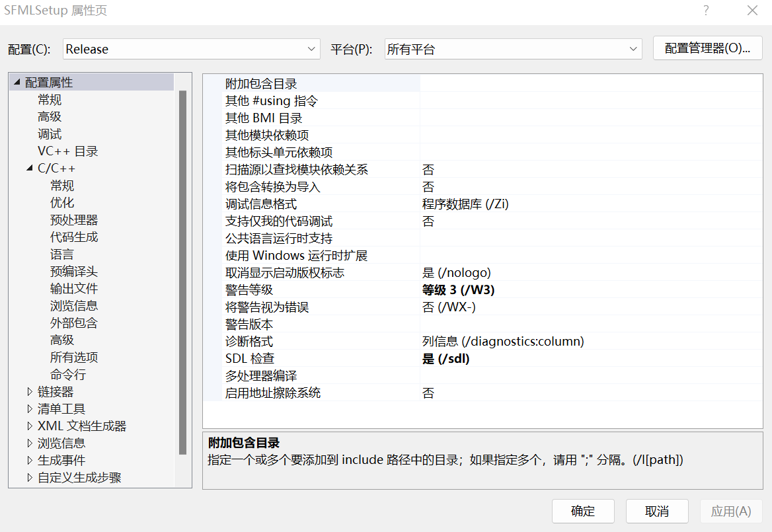Select 常规 under the C/C++ node

pos(62,186)
